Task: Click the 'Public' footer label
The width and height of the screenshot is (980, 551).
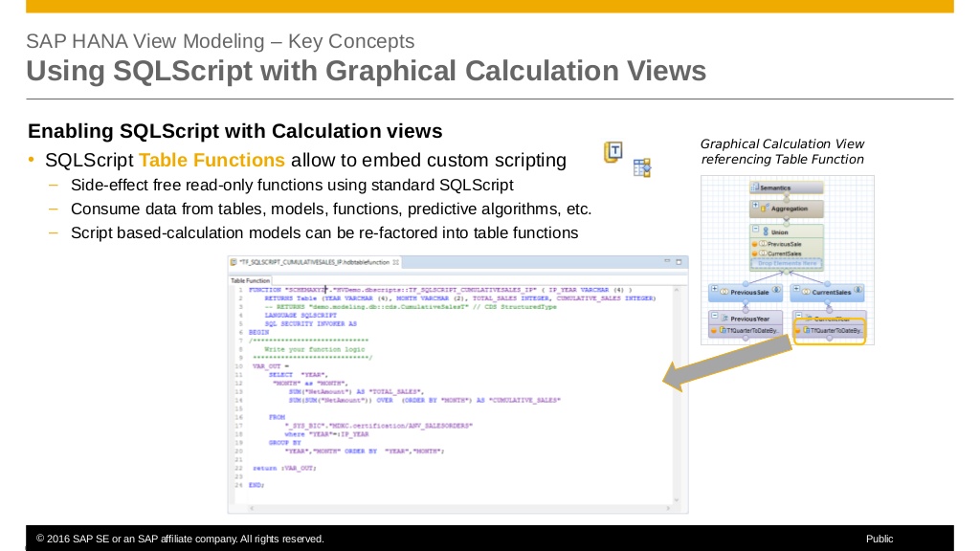Action: [880, 539]
